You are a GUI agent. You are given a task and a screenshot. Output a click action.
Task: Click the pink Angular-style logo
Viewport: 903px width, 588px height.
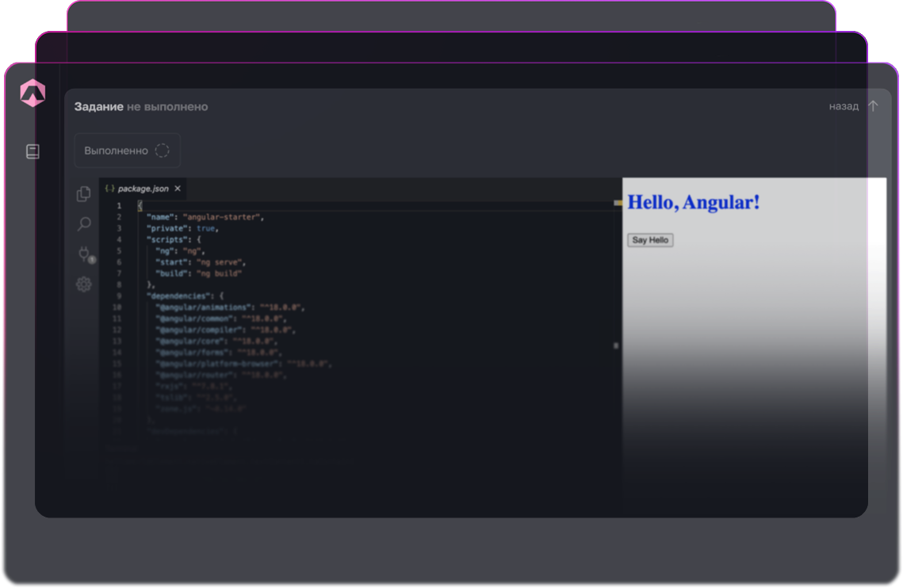coord(33,93)
